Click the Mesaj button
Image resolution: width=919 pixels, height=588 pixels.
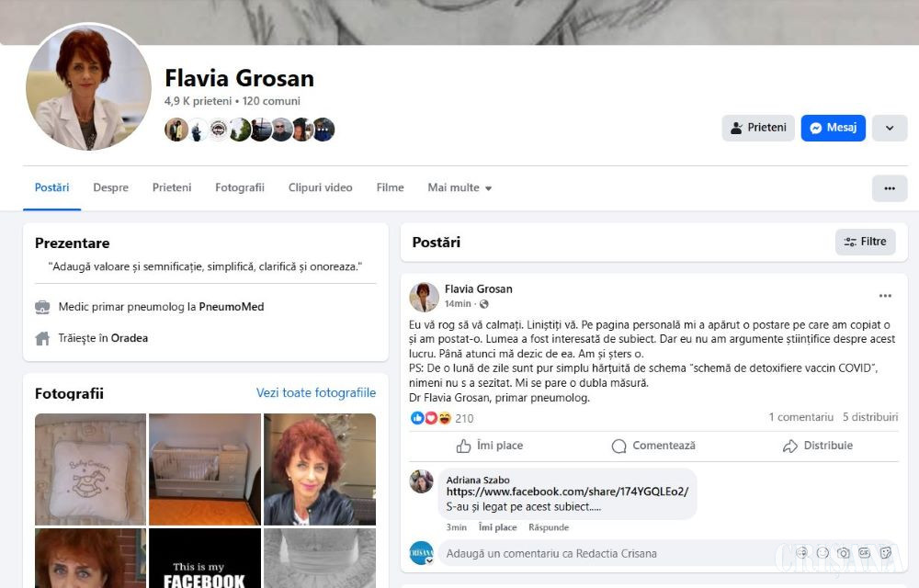833,129
